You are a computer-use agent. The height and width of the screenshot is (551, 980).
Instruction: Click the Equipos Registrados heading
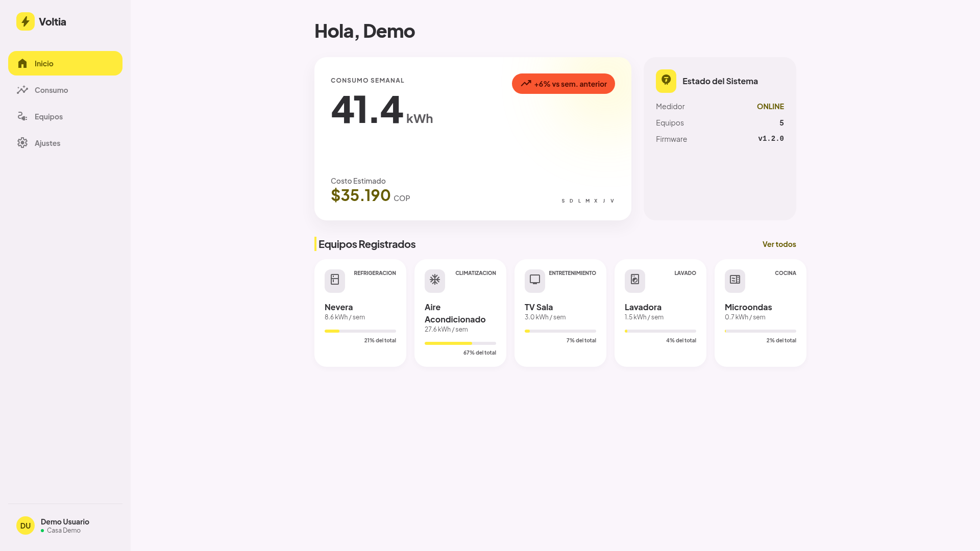tap(367, 244)
